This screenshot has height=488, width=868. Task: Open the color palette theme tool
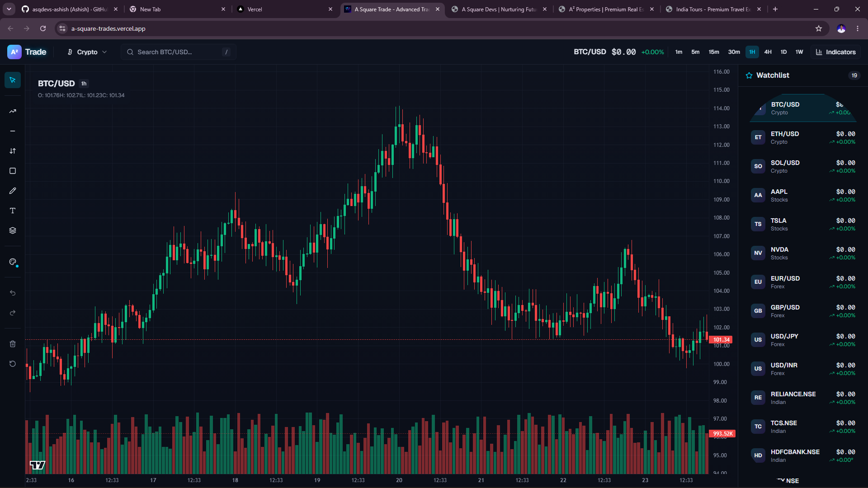(13, 262)
